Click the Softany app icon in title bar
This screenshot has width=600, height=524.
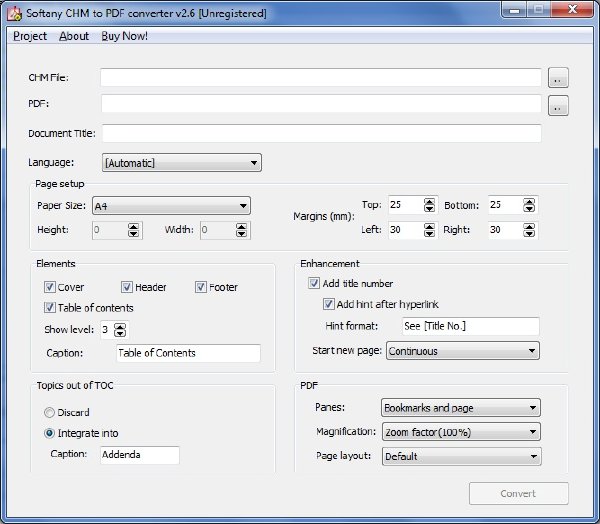[15, 13]
